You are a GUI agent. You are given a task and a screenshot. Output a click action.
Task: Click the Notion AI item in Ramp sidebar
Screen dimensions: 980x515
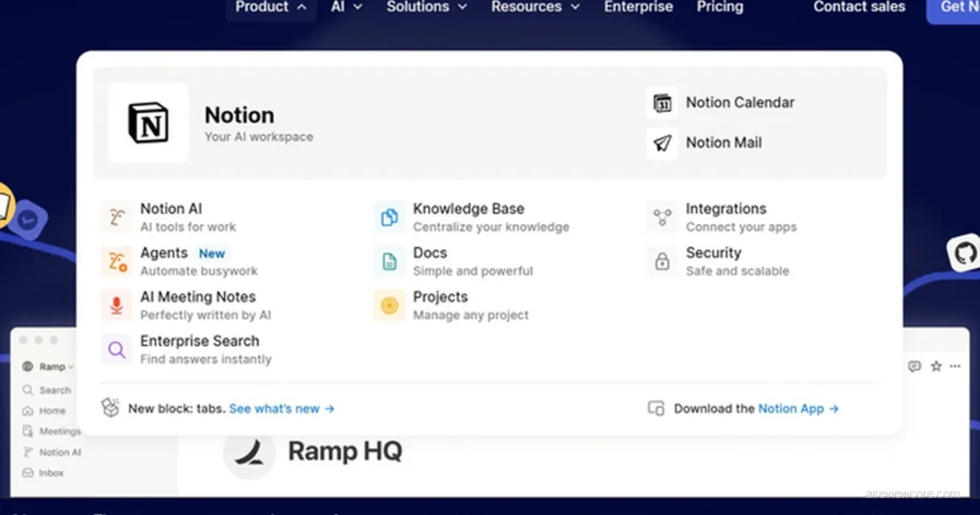tap(52, 452)
